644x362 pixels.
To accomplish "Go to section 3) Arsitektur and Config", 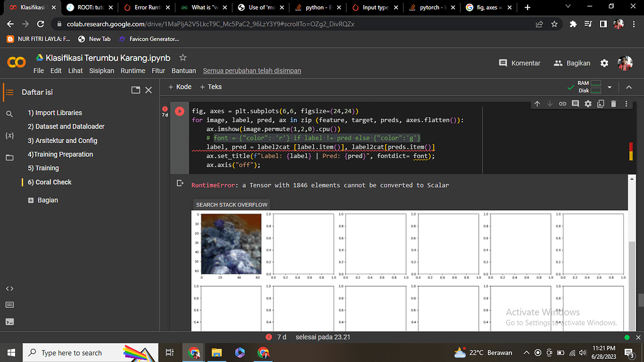I will tap(62, 140).
